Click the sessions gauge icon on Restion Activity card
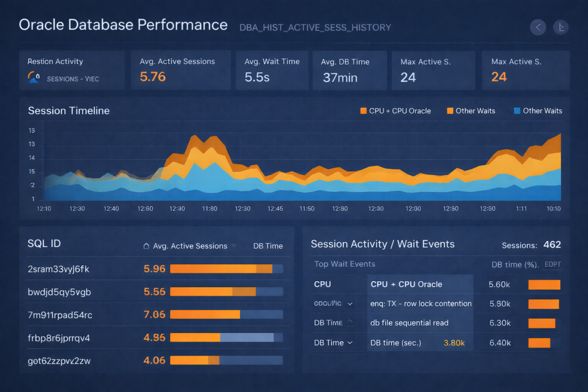 34,76
